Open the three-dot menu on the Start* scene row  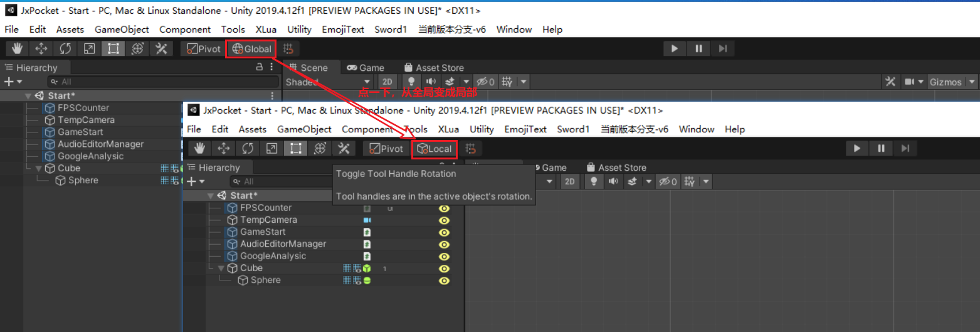click(272, 96)
